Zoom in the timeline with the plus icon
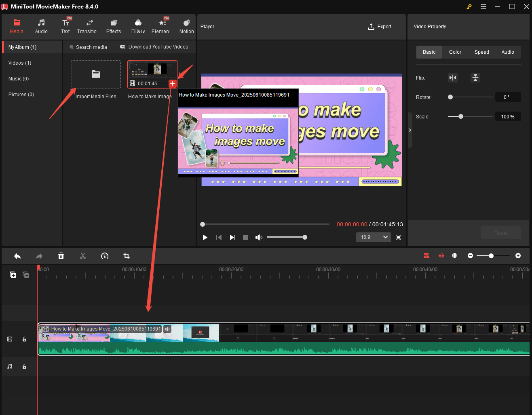This screenshot has height=415, width=532. click(518, 255)
